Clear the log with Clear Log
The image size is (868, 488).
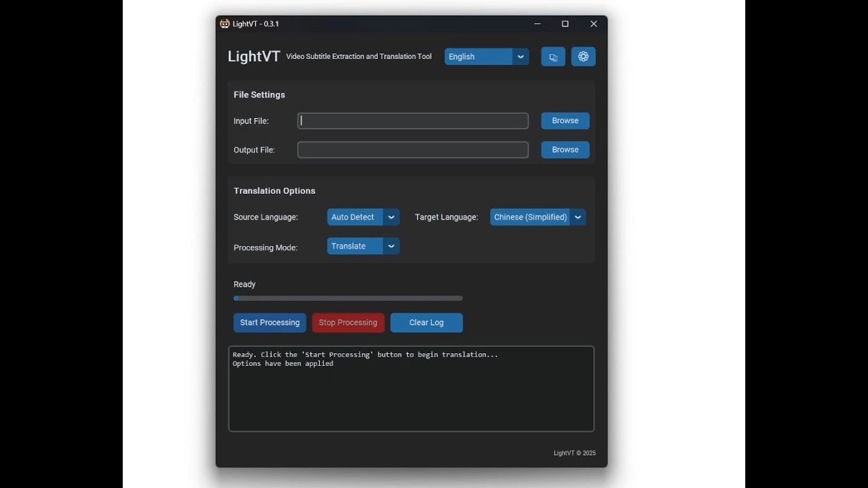[x=426, y=323]
